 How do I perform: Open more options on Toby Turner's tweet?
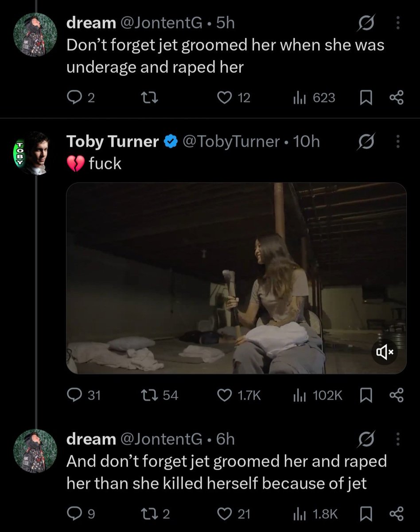pyautogui.click(x=397, y=142)
